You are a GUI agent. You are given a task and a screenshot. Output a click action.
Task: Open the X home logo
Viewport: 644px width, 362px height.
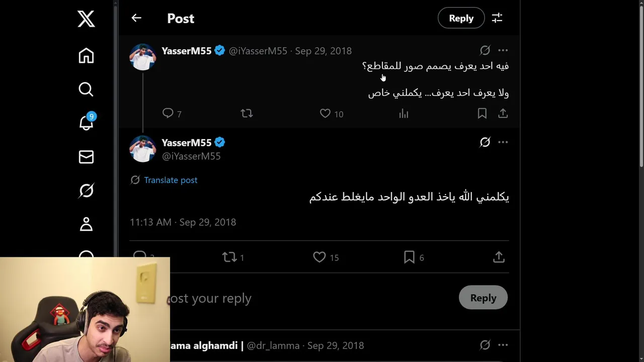[86, 19]
